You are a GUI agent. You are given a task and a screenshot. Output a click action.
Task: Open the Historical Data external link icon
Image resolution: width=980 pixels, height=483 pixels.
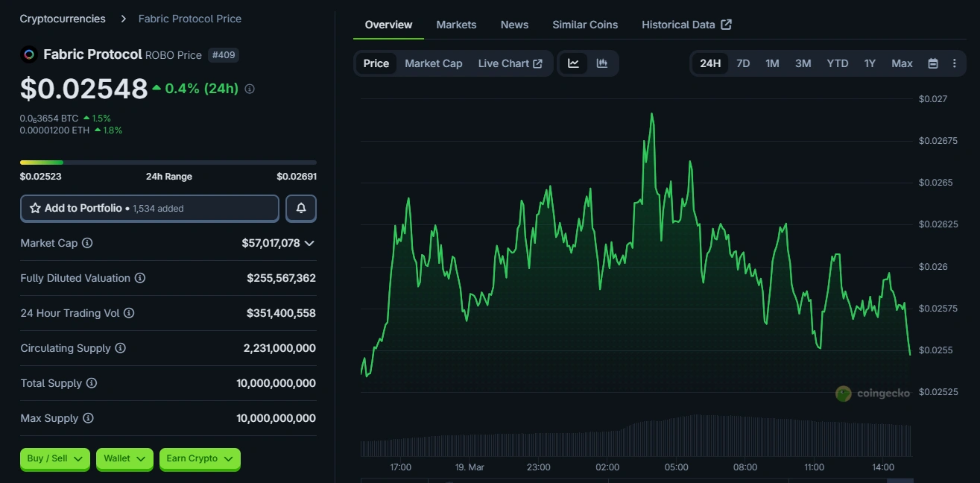(x=726, y=24)
